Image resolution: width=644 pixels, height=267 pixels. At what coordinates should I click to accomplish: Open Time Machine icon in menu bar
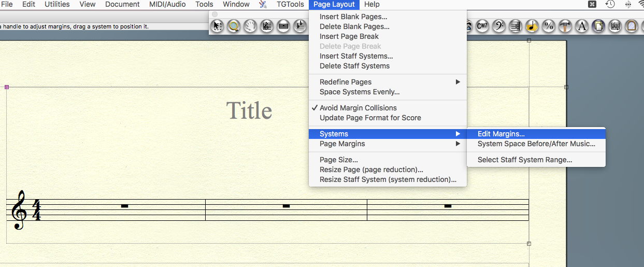pyautogui.click(x=610, y=4)
